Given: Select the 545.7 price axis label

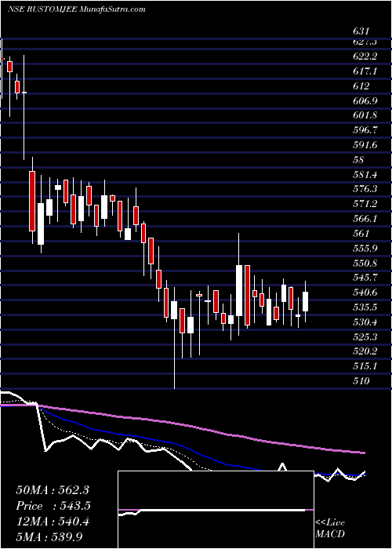Looking at the screenshot, I should (x=365, y=278).
